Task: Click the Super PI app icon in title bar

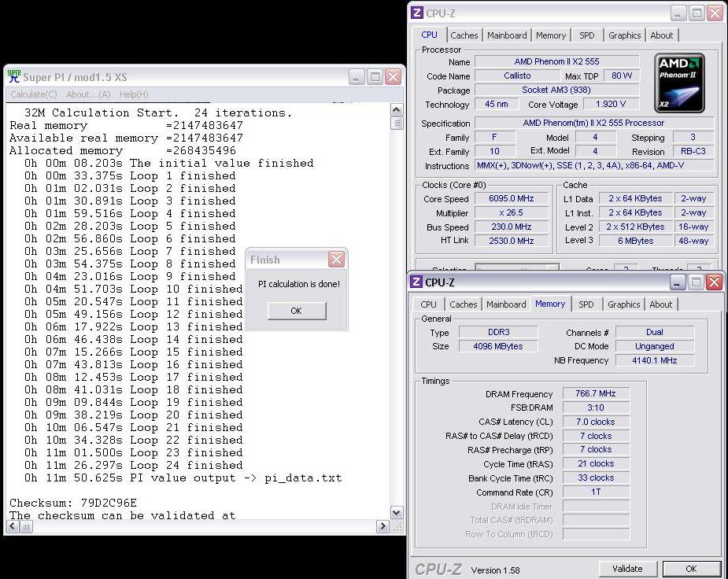Action: click(x=14, y=76)
